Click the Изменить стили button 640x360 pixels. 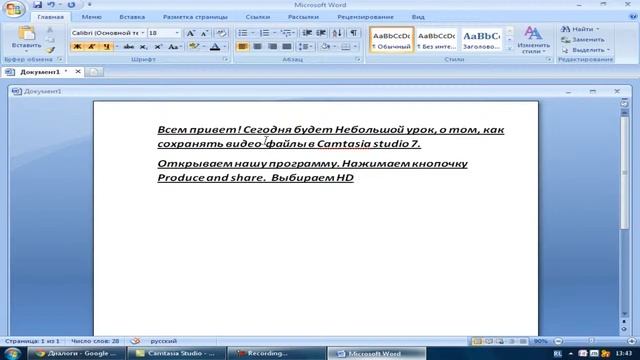pos(533,40)
